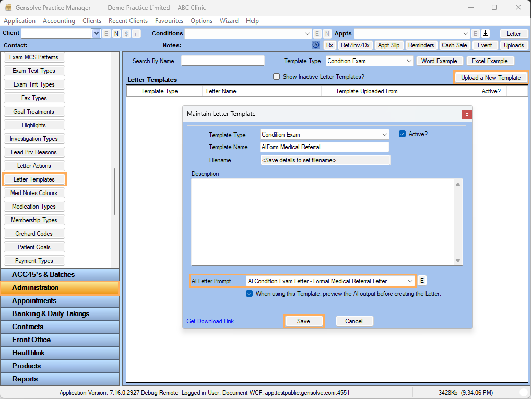532x399 pixels.
Task: Open the Accounting menu
Action: 58,21
